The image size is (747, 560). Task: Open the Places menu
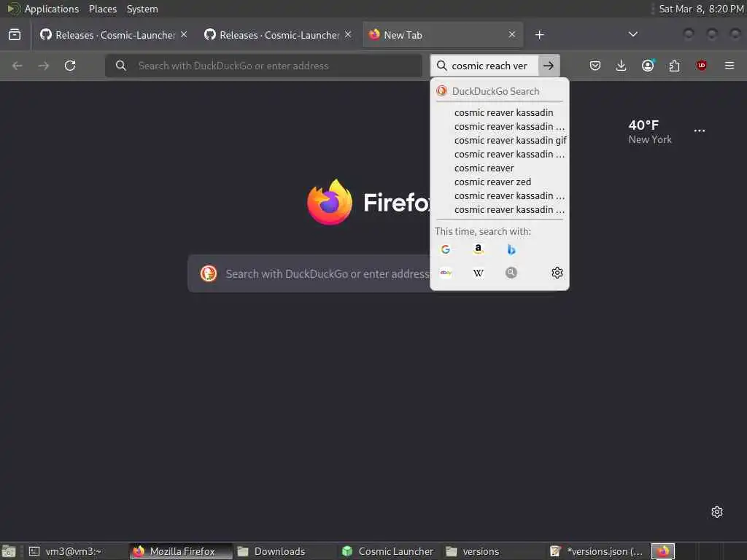point(102,9)
